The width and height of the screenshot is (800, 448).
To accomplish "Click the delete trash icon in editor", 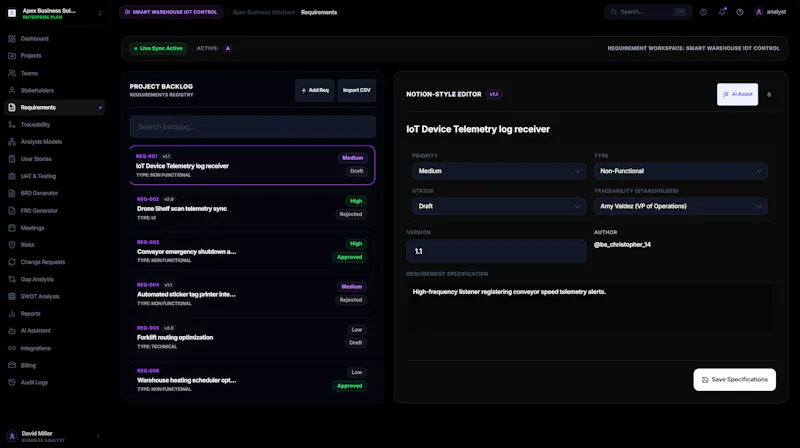I will click(x=769, y=94).
